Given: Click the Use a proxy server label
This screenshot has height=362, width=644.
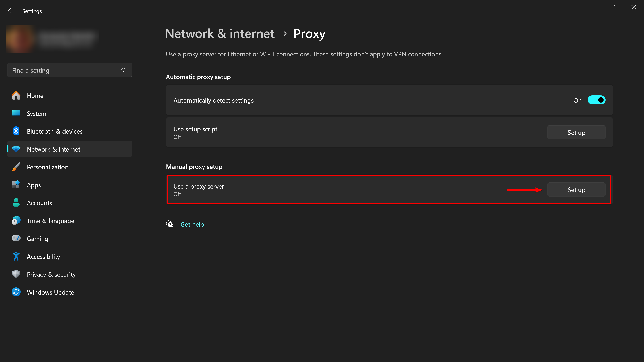Looking at the screenshot, I should pyautogui.click(x=199, y=186).
